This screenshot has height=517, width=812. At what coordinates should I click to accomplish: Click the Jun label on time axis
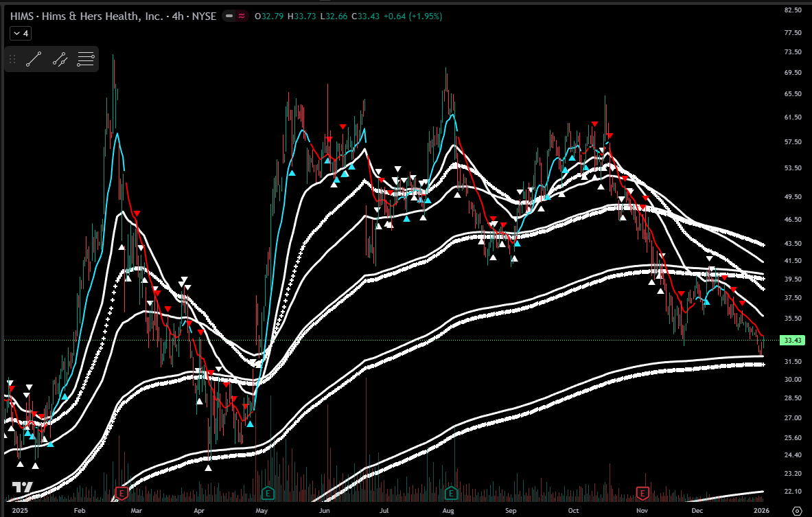click(324, 510)
